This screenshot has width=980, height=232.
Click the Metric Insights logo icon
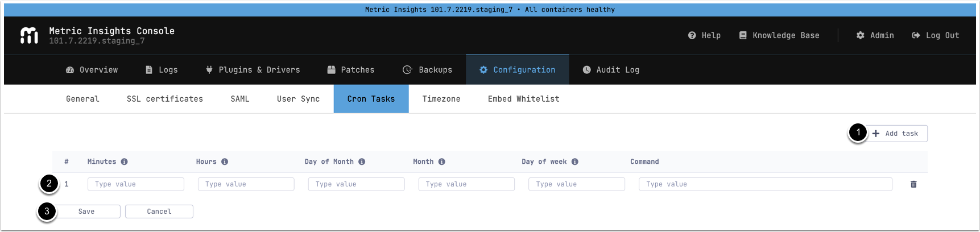[29, 35]
